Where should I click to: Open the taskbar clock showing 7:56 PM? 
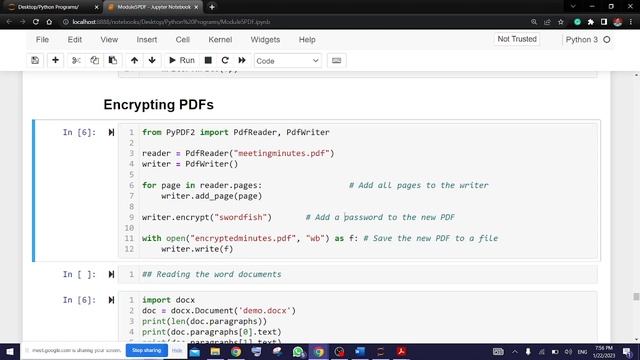604,351
